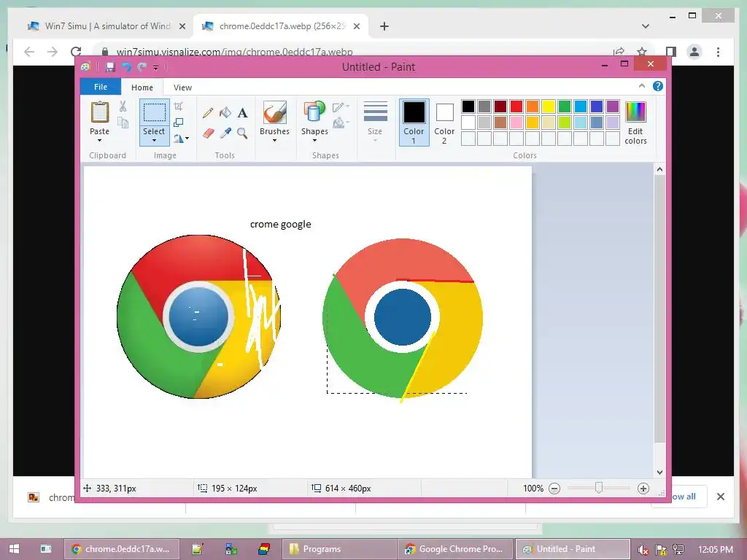The height and width of the screenshot is (560, 747).
Task: Select the Magnifier tool
Action: 242,133
